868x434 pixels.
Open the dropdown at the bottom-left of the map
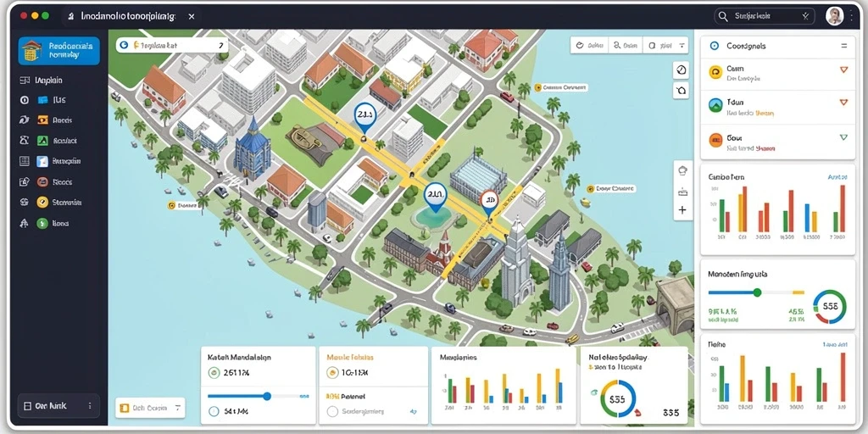coord(150,408)
